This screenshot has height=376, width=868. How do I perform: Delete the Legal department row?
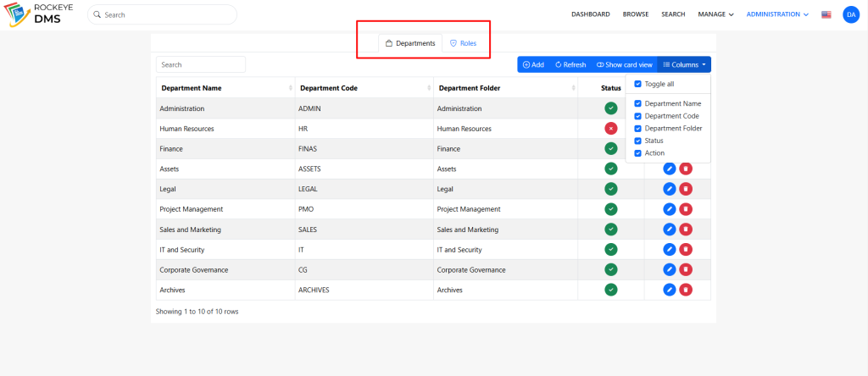[x=686, y=189]
